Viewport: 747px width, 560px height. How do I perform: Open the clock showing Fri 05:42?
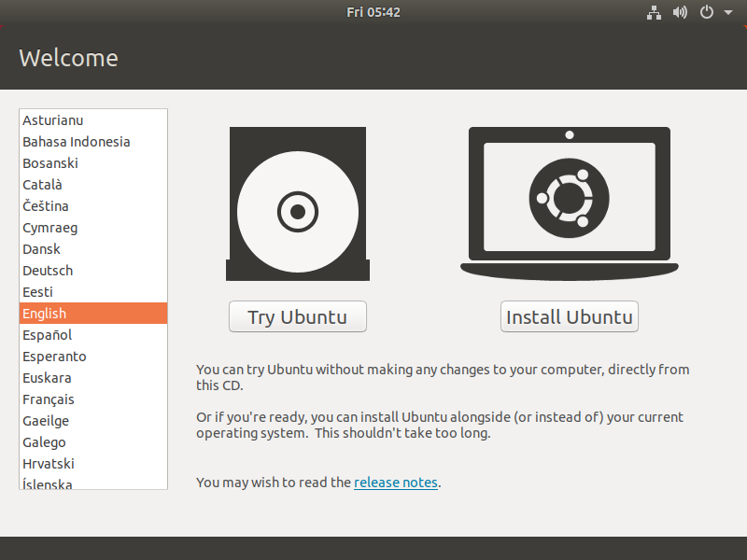(x=373, y=12)
